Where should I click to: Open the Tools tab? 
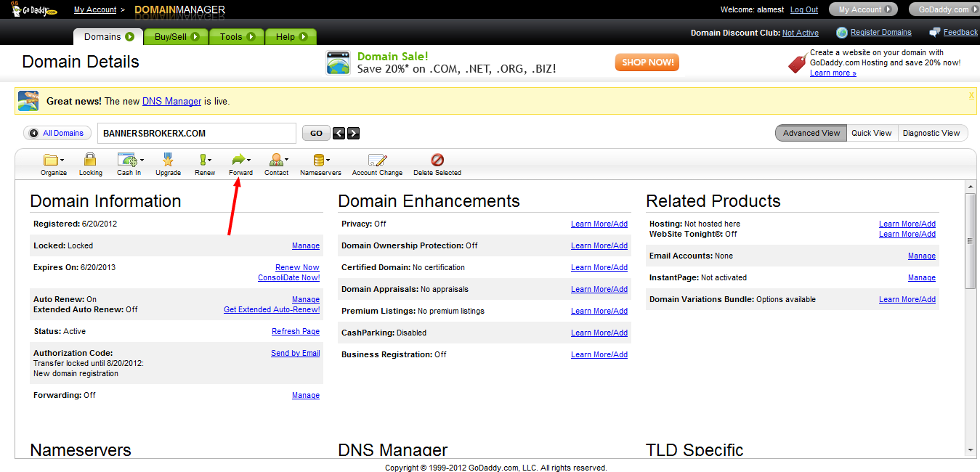coord(237,36)
